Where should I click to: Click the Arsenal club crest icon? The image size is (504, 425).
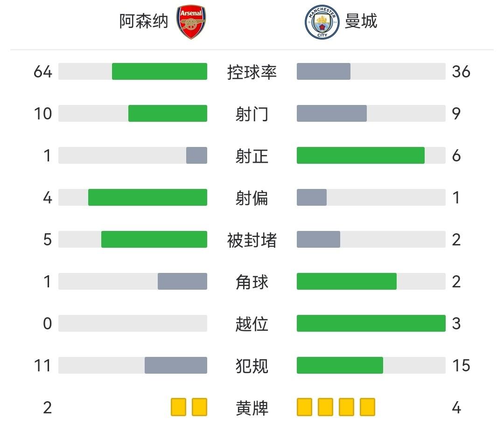[x=191, y=22]
